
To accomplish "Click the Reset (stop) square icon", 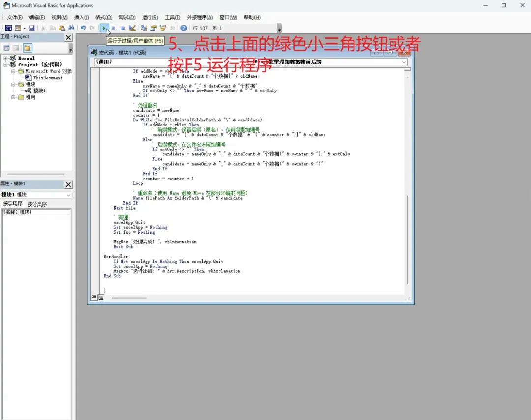I will [x=122, y=28].
